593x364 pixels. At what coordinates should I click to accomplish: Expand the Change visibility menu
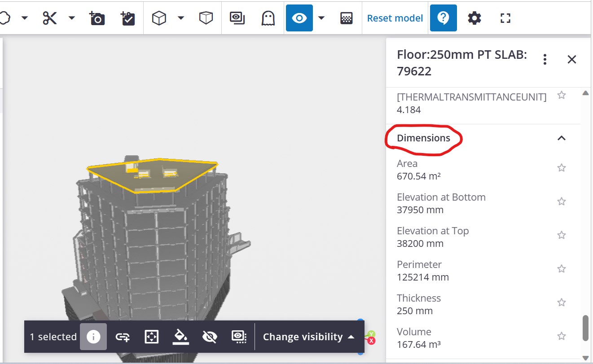[x=309, y=337]
